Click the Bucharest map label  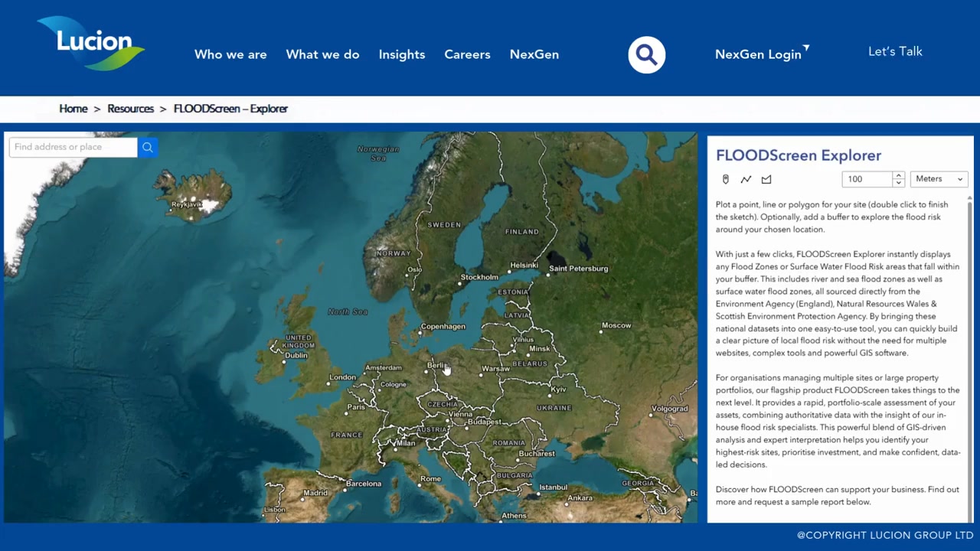click(x=537, y=454)
